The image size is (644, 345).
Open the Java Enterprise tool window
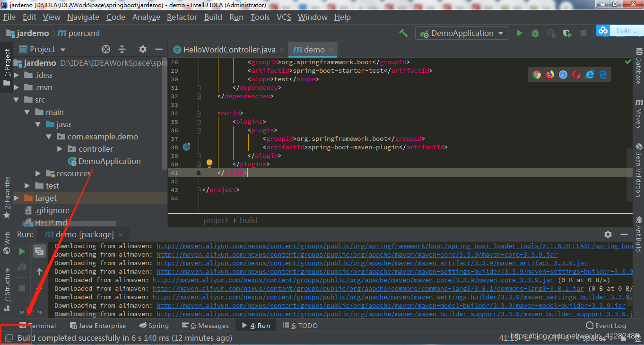98,326
